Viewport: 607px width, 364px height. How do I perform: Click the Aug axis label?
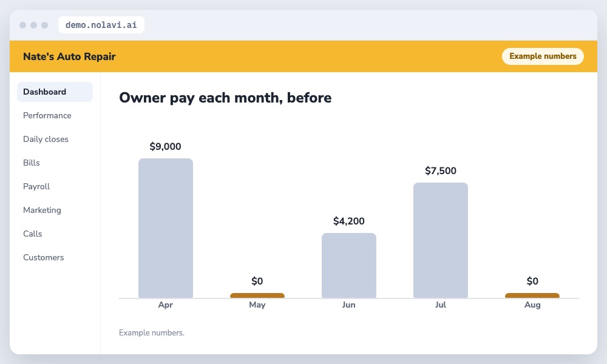532,305
